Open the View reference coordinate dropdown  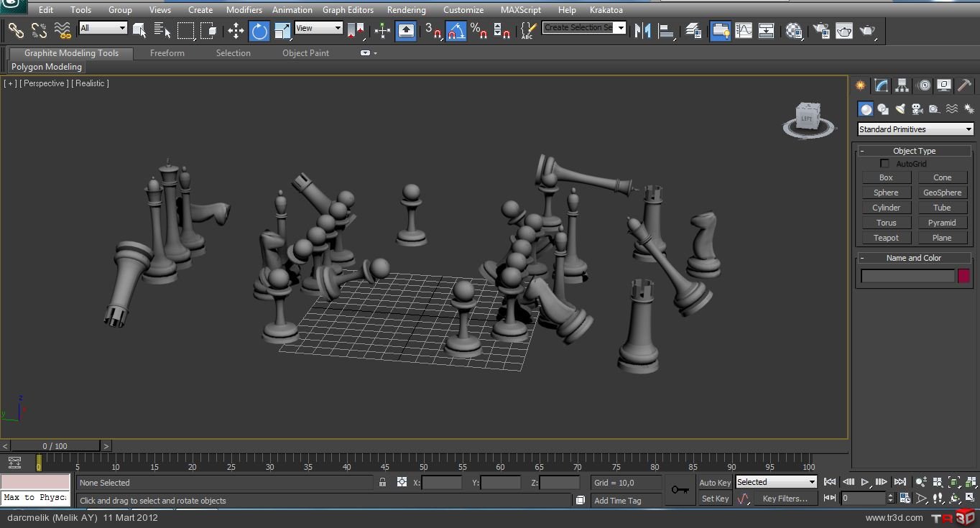(318, 28)
